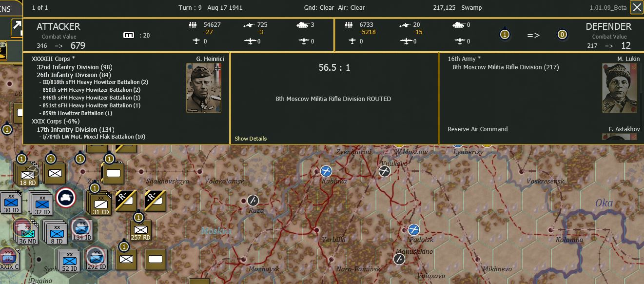Image resolution: width=644 pixels, height=284 pixels.
Task: Select 26th Infantry Division (84) row
Action: click(x=74, y=75)
